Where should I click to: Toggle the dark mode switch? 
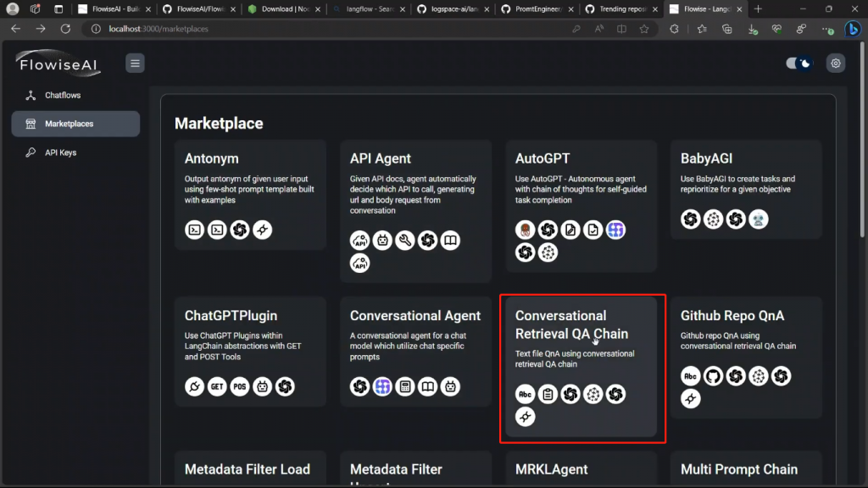798,64
